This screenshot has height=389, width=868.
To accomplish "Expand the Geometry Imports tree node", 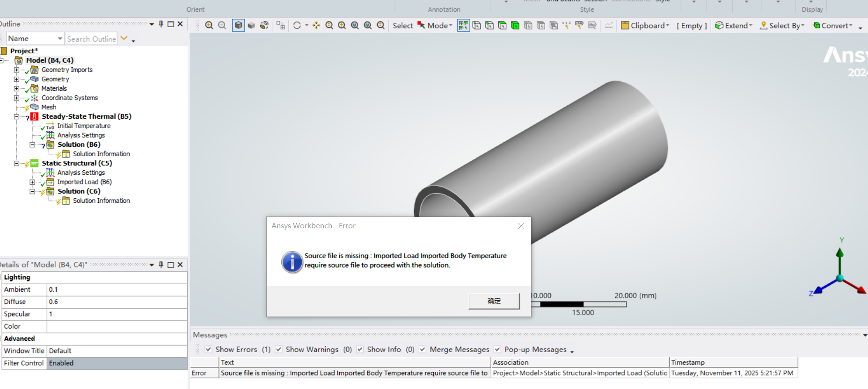I will point(16,70).
